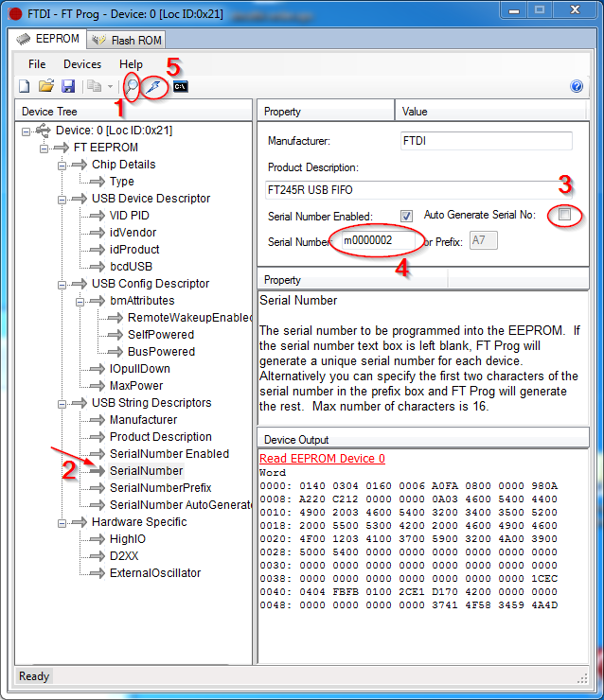Select the SelfPowered tree item
This screenshot has width=604, height=700.
click(x=161, y=334)
